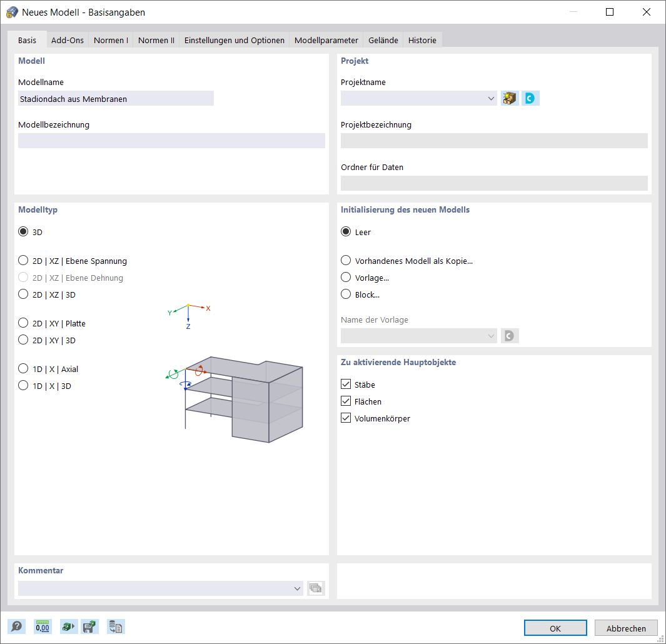This screenshot has width=666, height=644.
Task: Open the Name der Vorlage dropdown
Action: coord(491,336)
